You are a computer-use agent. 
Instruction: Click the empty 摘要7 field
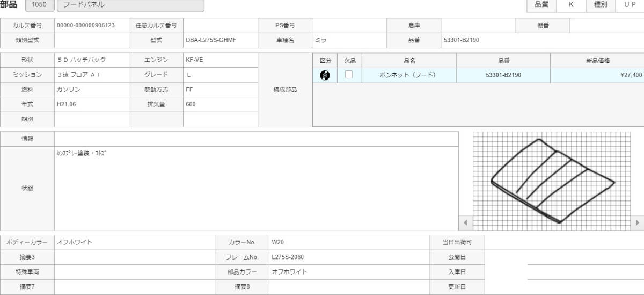click(x=135, y=287)
